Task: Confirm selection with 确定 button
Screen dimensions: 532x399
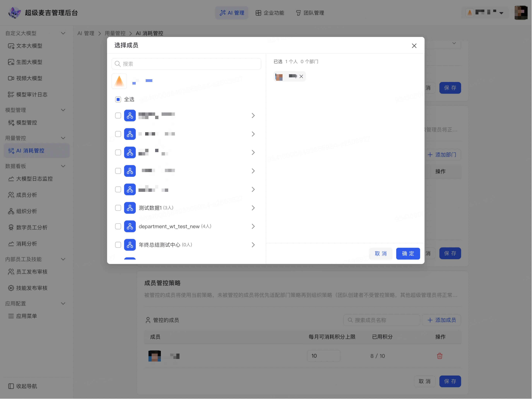Action: [x=408, y=254]
